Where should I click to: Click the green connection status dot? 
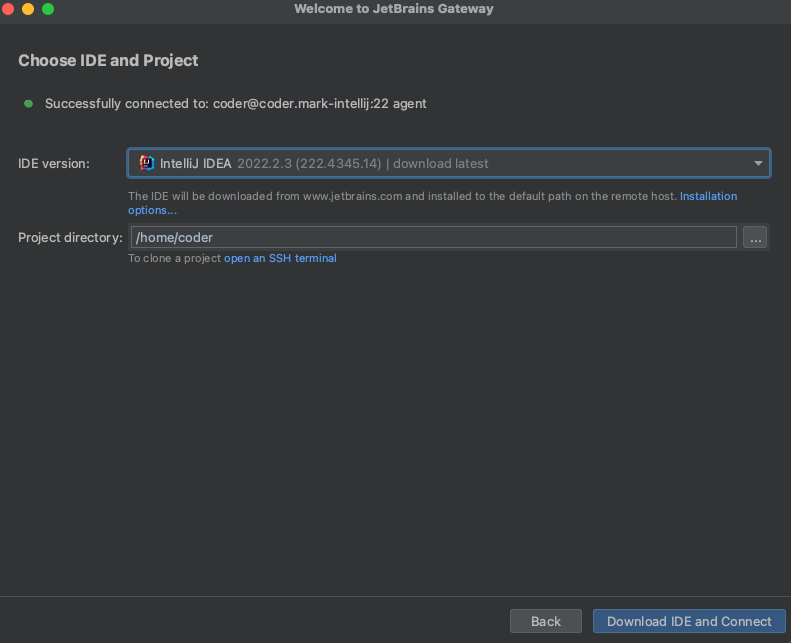[28, 103]
